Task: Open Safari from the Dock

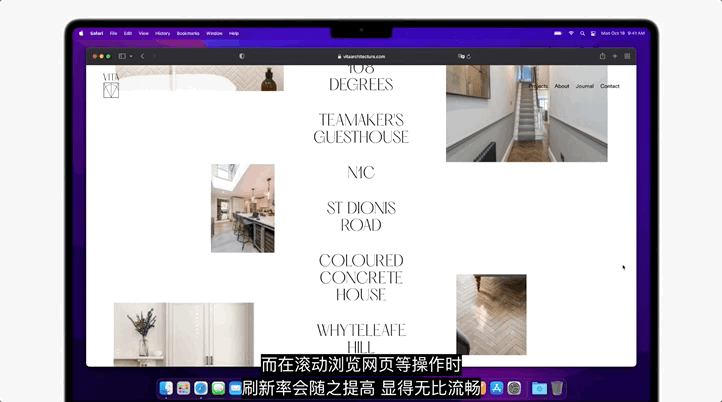Action: [x=201, y=388]
